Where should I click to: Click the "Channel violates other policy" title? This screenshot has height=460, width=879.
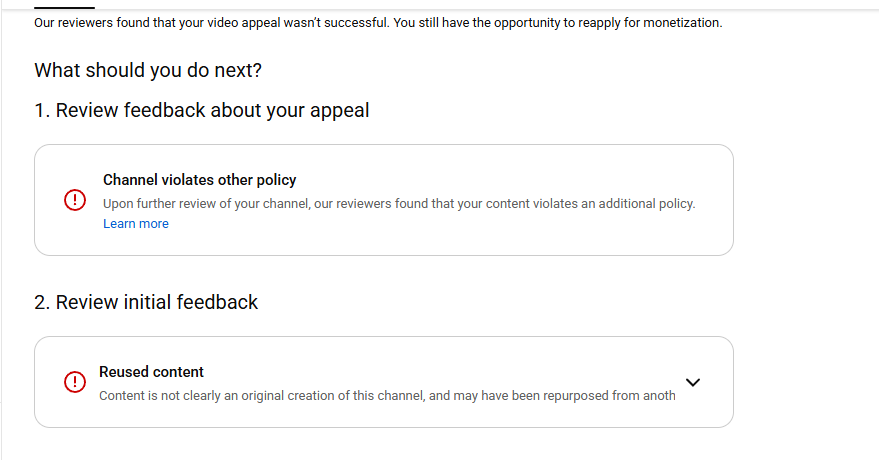200,180
